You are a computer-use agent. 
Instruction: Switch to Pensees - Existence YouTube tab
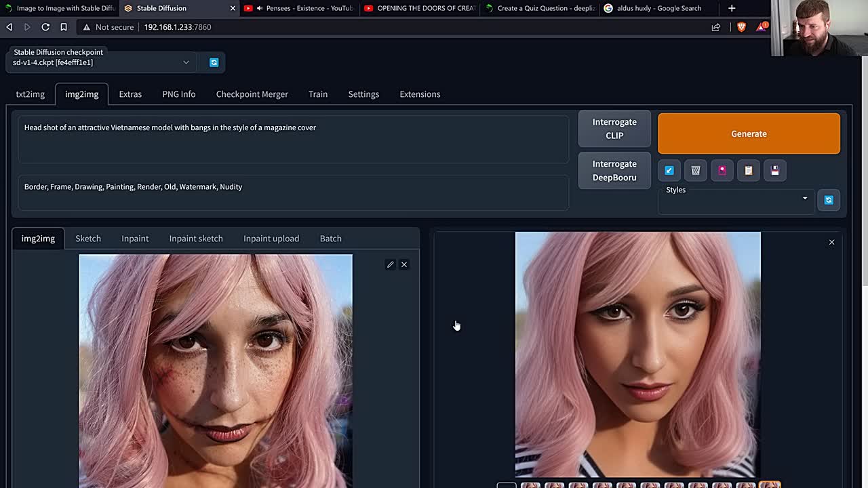298,8
